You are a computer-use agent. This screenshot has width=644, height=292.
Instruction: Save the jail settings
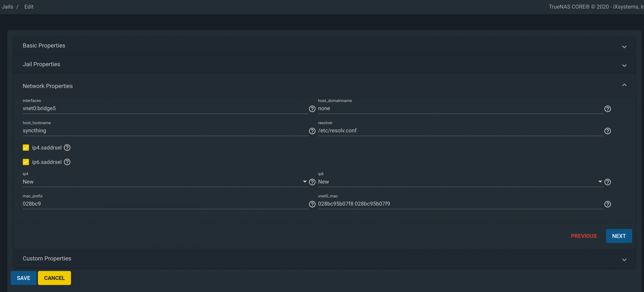[23, 278]
